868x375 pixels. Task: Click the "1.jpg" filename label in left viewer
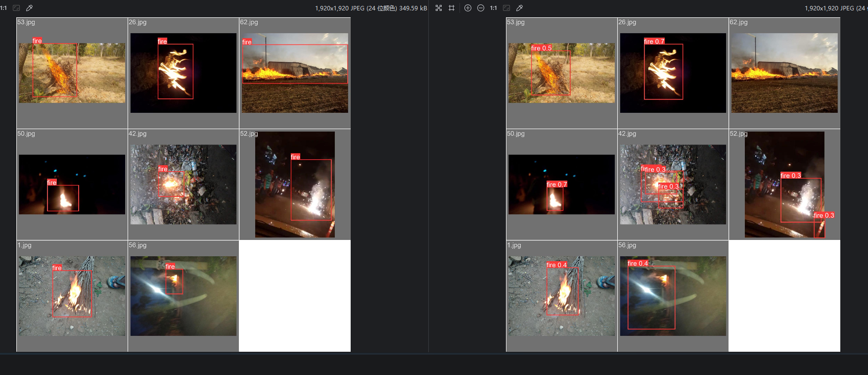[x=24, y=245]
